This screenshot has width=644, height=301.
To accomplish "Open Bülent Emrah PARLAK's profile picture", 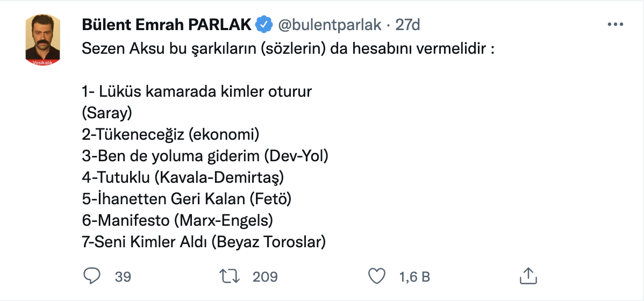I will pyautogui.click(x=42, y=41).
